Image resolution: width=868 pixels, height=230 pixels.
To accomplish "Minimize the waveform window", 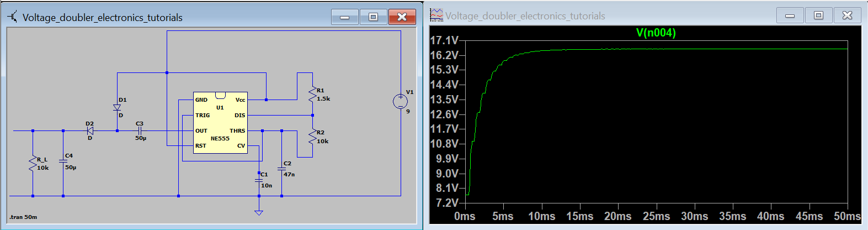I will point(790,15).
